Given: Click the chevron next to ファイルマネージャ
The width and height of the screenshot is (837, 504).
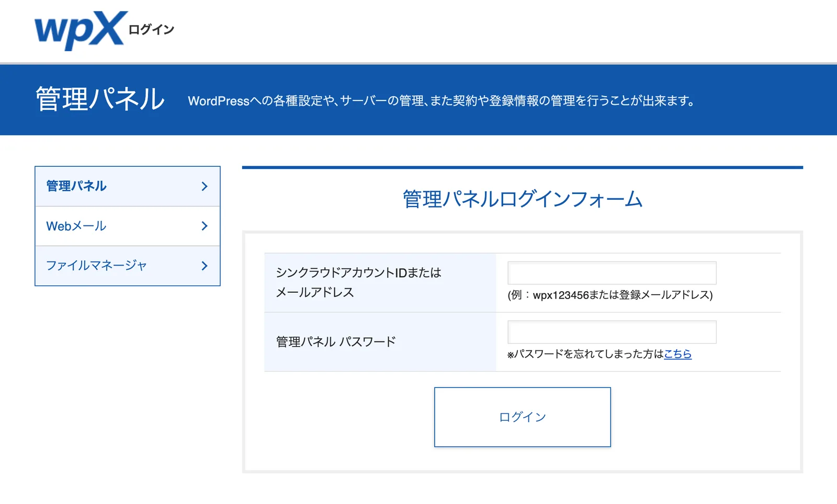Looking at the screenshot, I should 205,266.
